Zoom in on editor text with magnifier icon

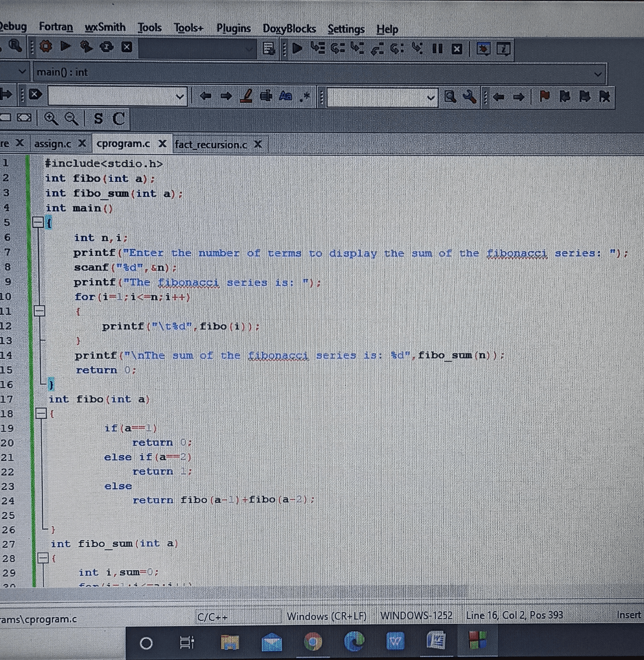click(50, 118)
